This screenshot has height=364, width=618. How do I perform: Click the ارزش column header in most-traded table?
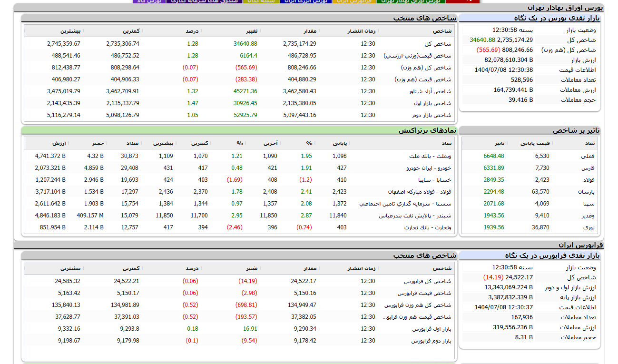[x=59, y=143]
